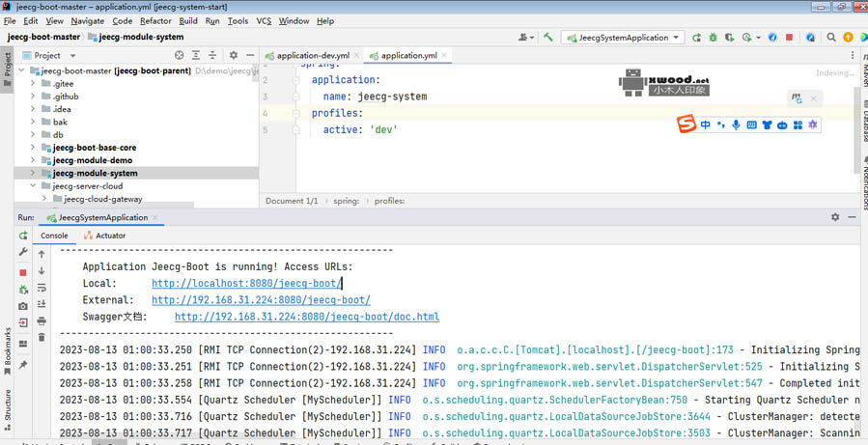Click the orange IDE update arrow icon
868x445 pixels.
pos(848,37)
